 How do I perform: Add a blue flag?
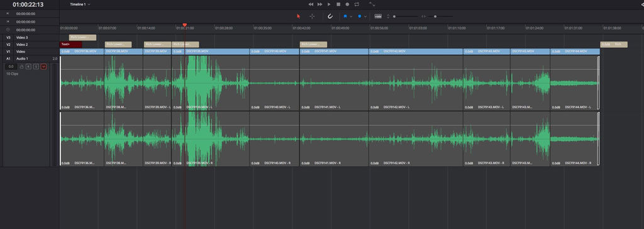click(345, 16)
